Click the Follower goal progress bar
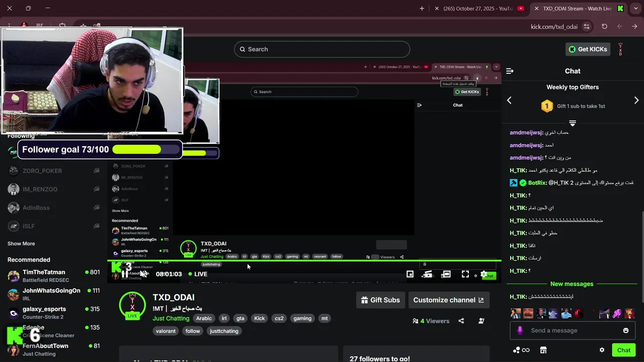 pyautogui.click(x=146, y=149)
